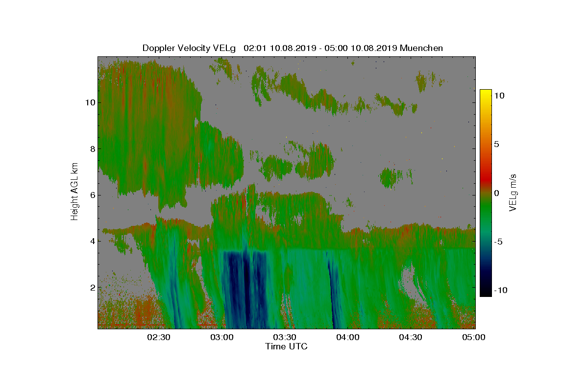Click the height tick label 2
This screenshot has height=392, width=588.
(92, 287)
